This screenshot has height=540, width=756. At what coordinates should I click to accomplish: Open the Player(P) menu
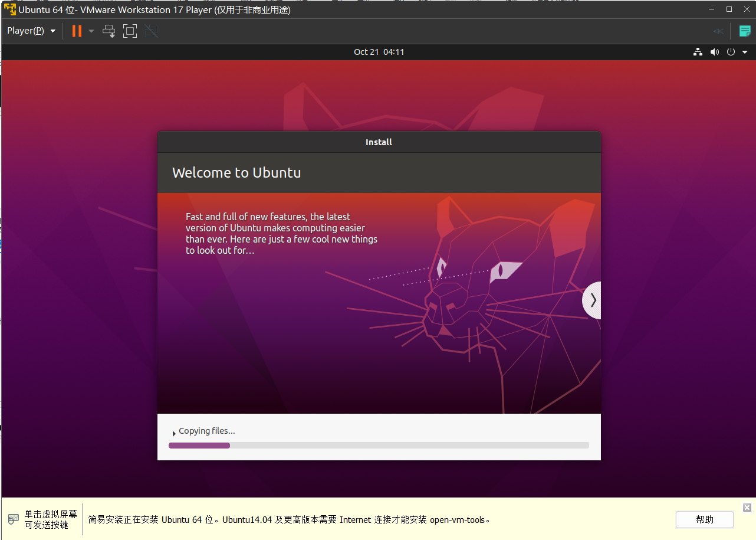pyautogui.click(x=31, y=31)
